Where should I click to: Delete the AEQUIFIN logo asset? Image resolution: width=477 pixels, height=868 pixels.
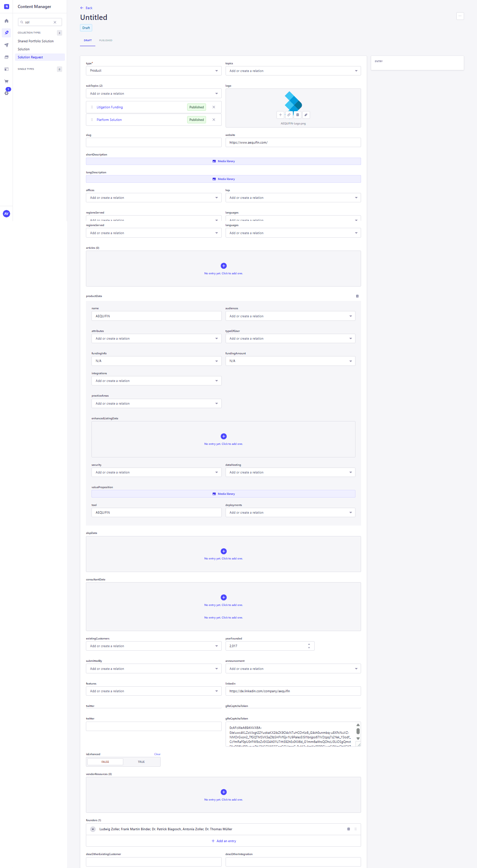(x=298, y=115)
